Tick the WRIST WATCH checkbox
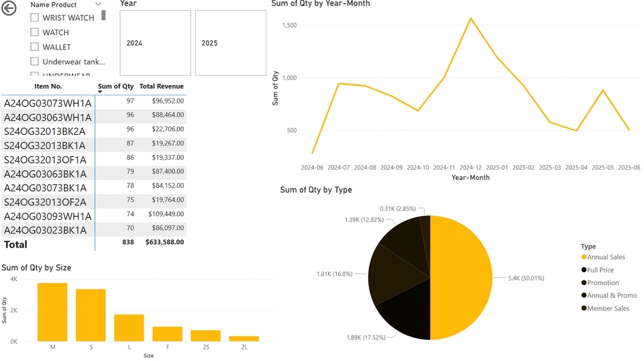Screen dimensions: 644x361 pos(34,17)
